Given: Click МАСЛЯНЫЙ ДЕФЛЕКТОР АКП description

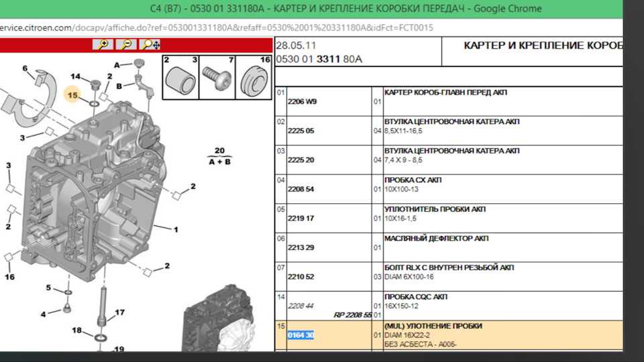Looking at the screenshot, I should (436, 238).
